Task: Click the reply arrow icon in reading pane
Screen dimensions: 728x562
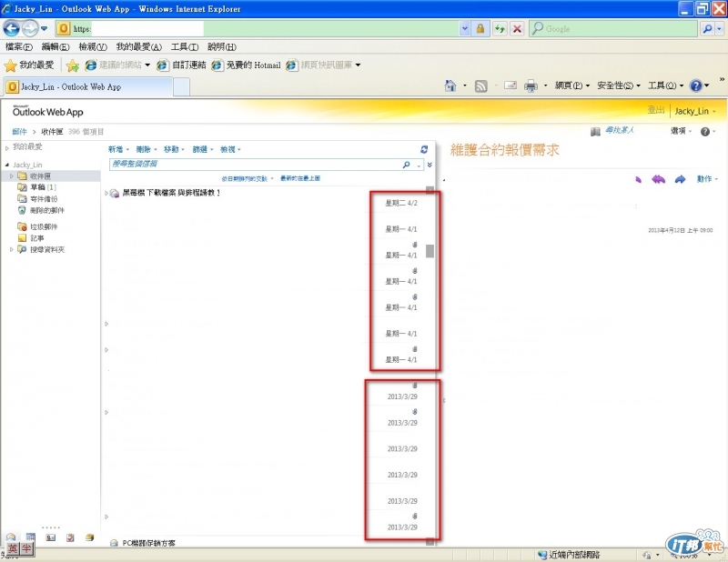Action: click(x=639, y=179)
